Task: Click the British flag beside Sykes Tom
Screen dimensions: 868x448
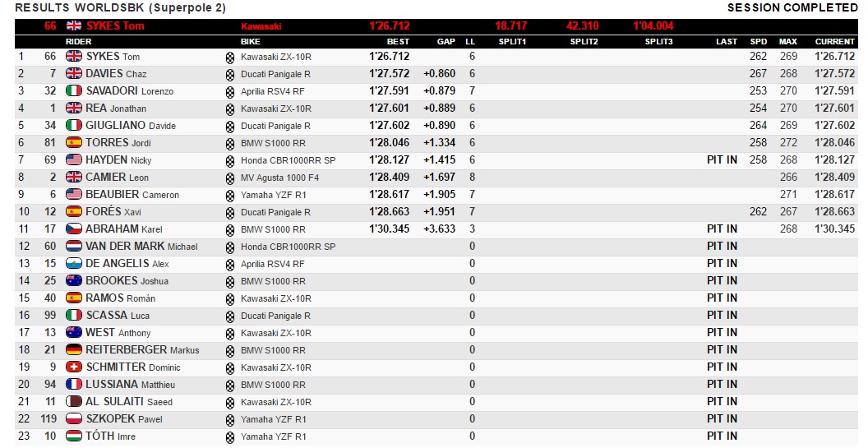Action: [x=74, y=57]
